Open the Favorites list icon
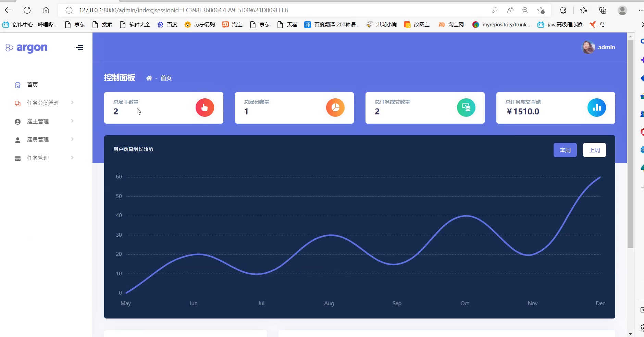Screen dimensions: 644x337 [x=584, y=10]
